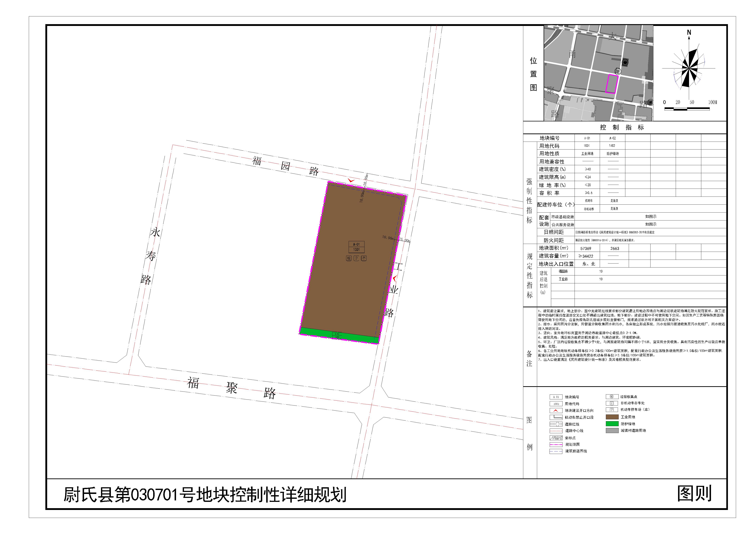The image size is (756, 535).
Task: Click the 垃圾收集点 legend symbol box
Action: click(x=612, y=397)
